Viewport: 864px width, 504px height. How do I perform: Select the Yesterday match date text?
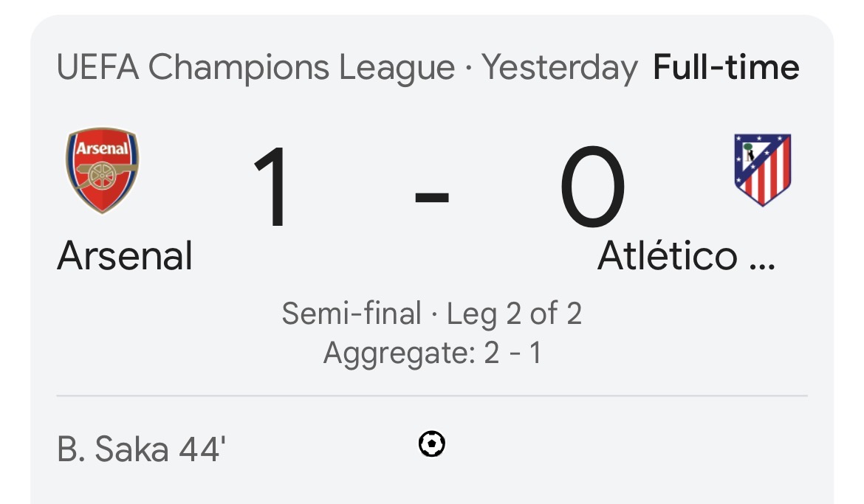click(560, 69)
